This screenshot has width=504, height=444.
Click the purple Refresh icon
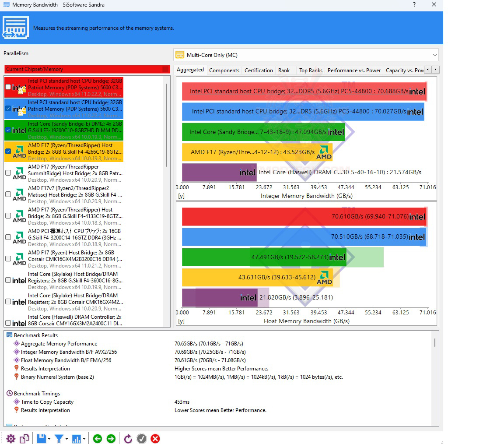[x=128, y=439]
